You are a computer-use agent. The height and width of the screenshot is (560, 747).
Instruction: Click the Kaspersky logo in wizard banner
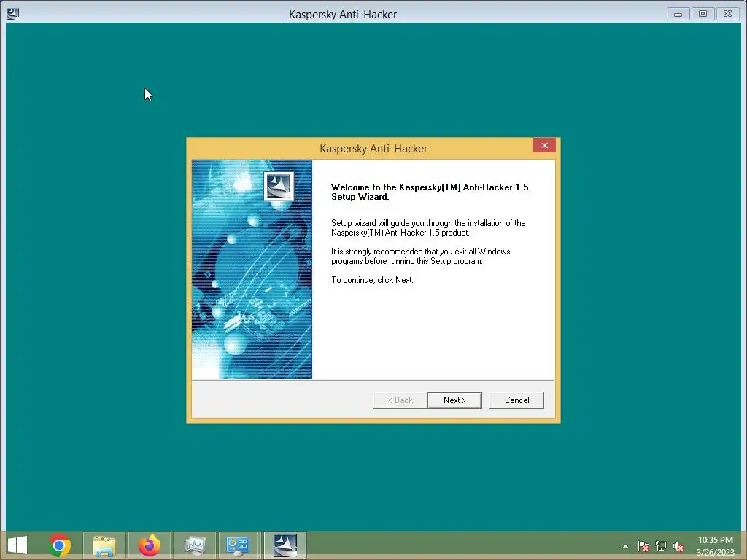click(279, 186)
